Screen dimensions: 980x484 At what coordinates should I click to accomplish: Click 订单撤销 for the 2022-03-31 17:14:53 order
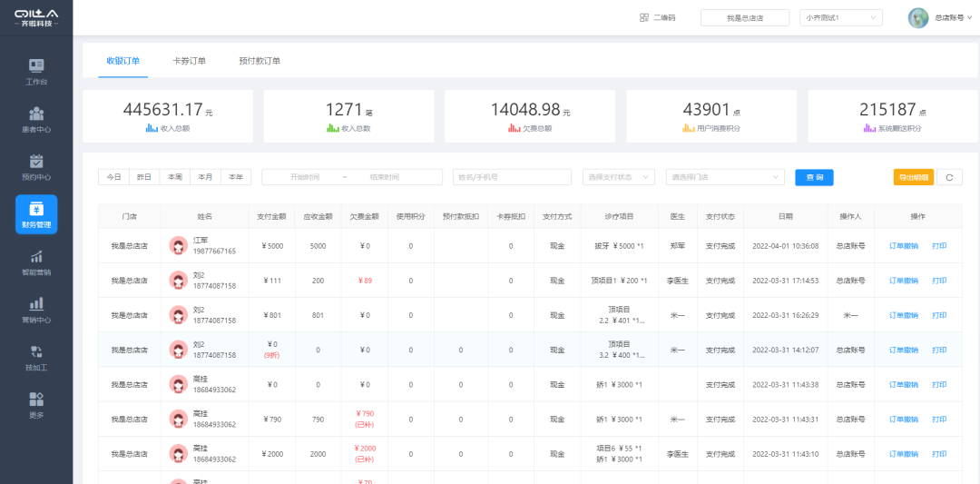point(904,281)
